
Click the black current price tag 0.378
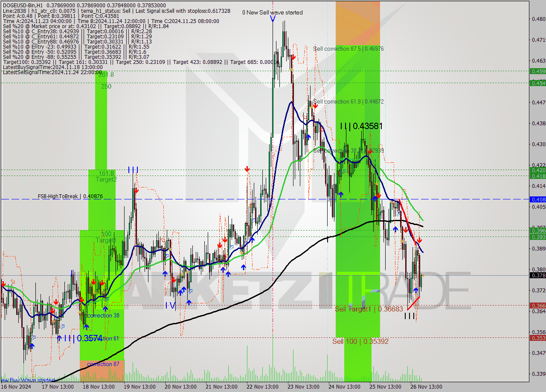(x=537, y=275)
